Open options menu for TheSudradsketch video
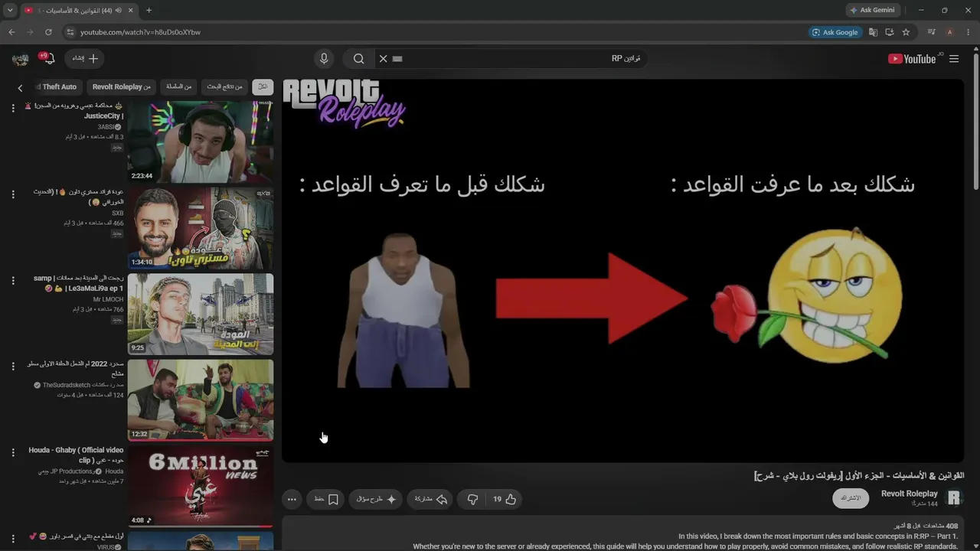Image resolution: width=980 pixels, height=551 pixels. coord(13,367)
